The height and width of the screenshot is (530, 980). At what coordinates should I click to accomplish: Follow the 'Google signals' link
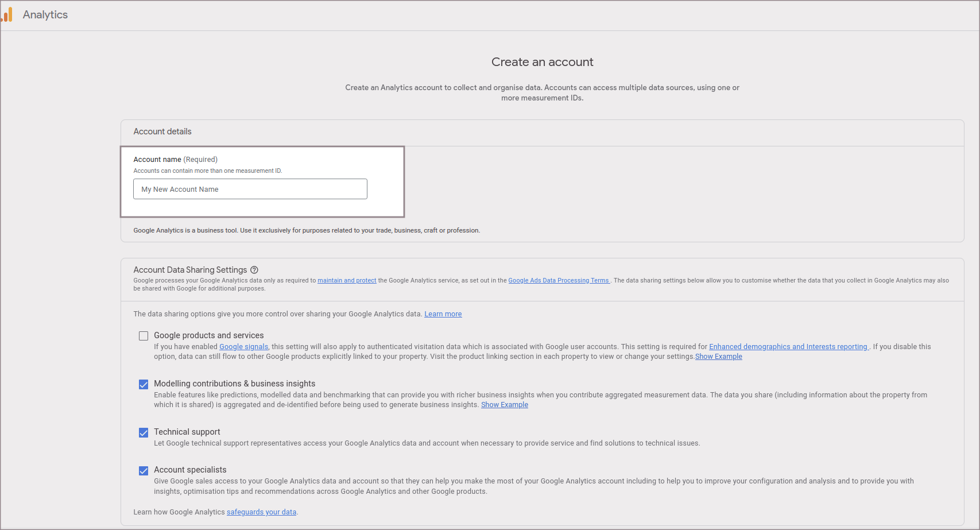[x=243, y=347]
